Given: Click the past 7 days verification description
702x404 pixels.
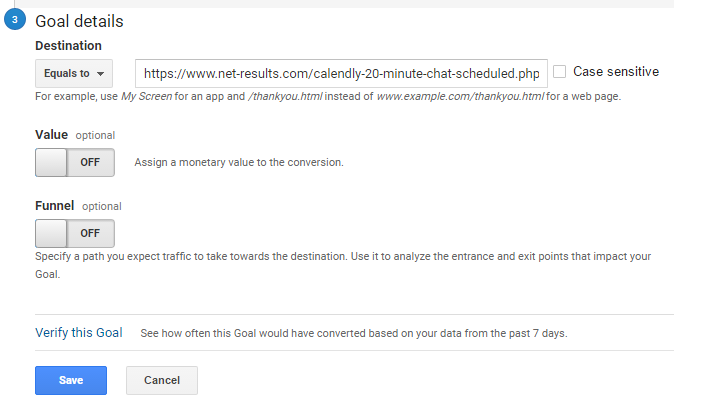Looking at the screenshot, I should (354, 333).
